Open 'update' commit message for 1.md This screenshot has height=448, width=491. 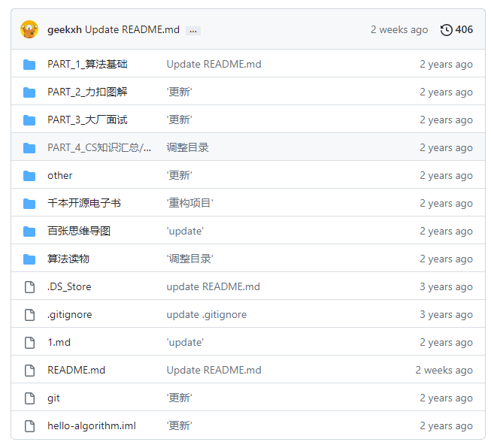coord(185,343)
